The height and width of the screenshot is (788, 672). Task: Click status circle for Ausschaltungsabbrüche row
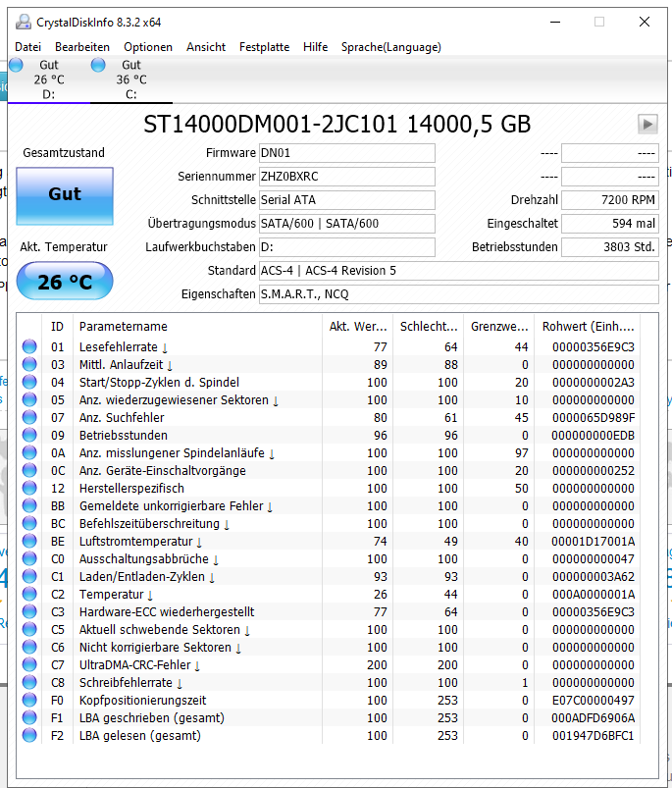29,558
